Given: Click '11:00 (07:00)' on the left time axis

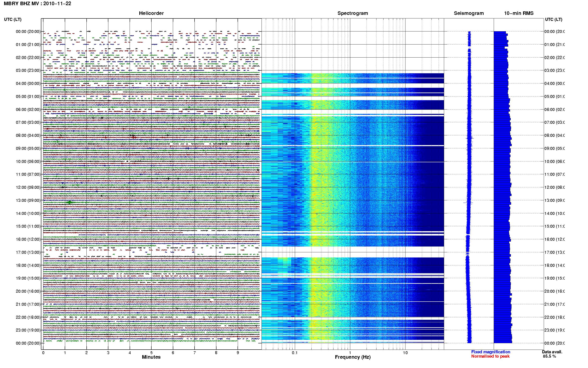Looking at the screenshot, I should (28, 174).
